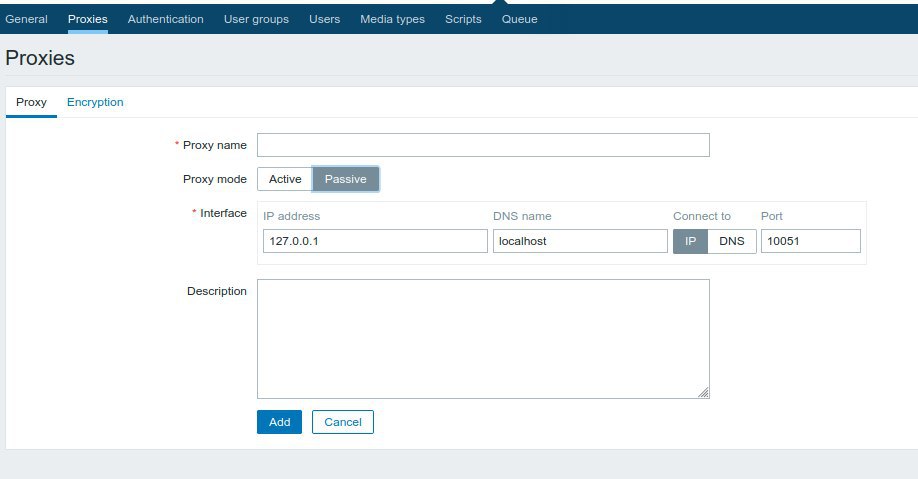Viewport: 918px width, 479px height.
Task: Choose IP under Connect to
Action: [690, 241]
